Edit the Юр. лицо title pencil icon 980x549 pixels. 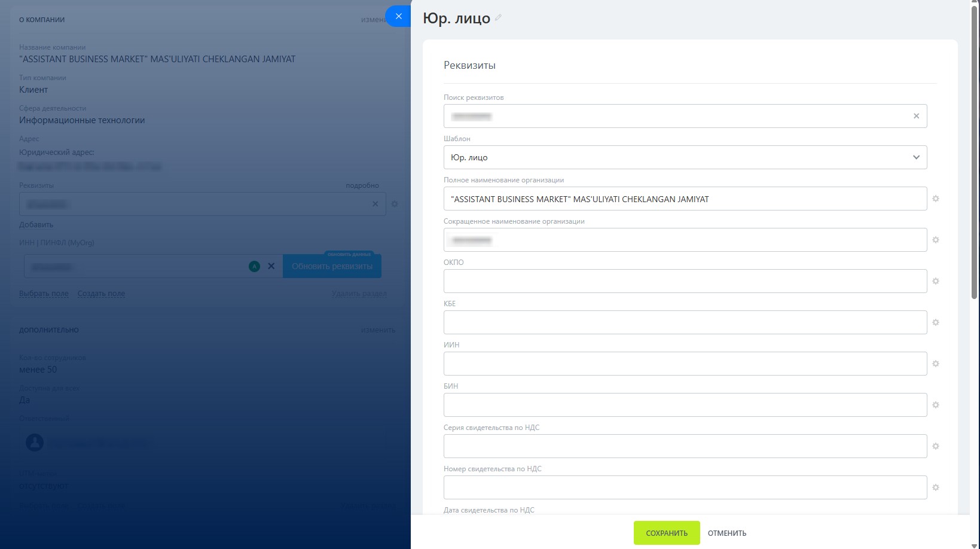pos(498,18)
